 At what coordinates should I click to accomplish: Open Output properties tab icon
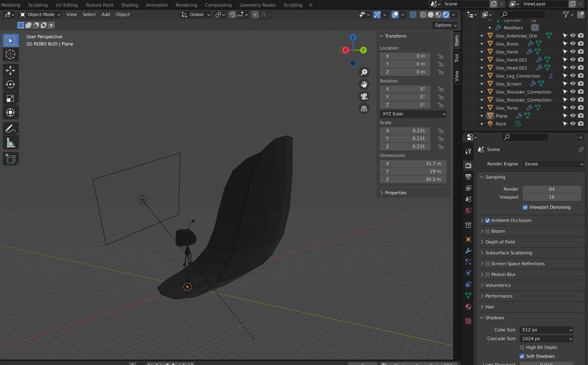[468, 177]
